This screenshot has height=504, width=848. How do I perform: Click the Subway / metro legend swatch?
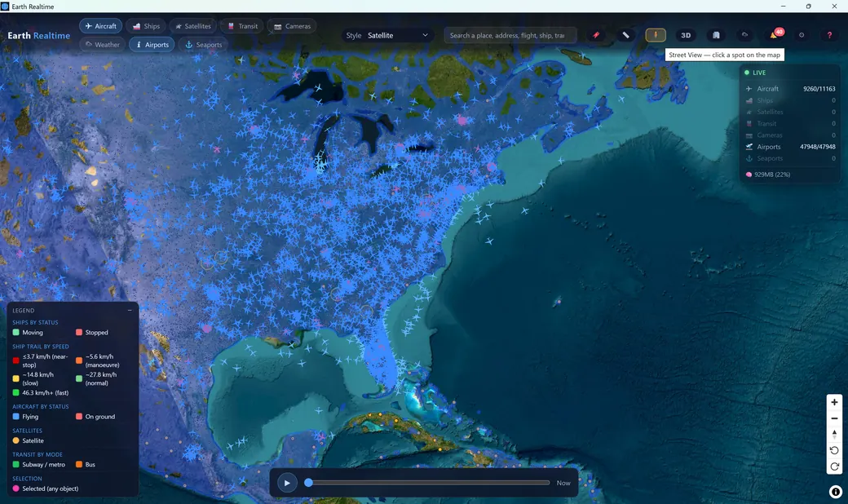click(15, 465)
